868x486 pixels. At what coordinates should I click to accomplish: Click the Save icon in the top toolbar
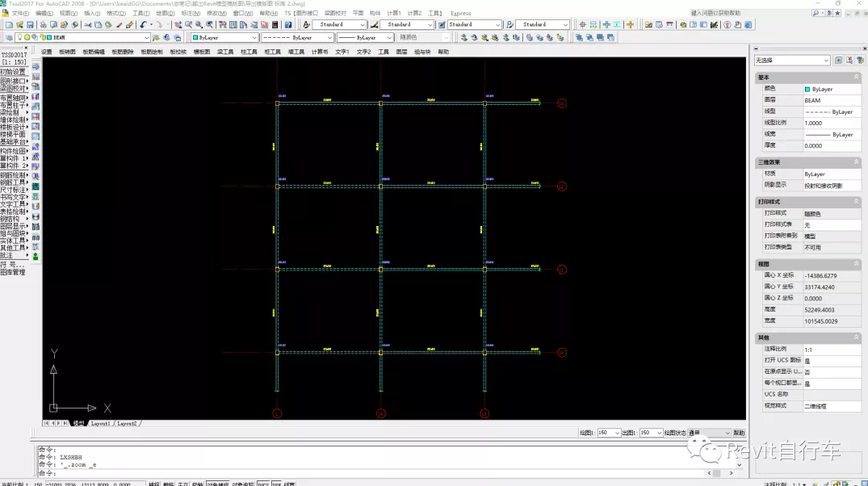point(30,25)
